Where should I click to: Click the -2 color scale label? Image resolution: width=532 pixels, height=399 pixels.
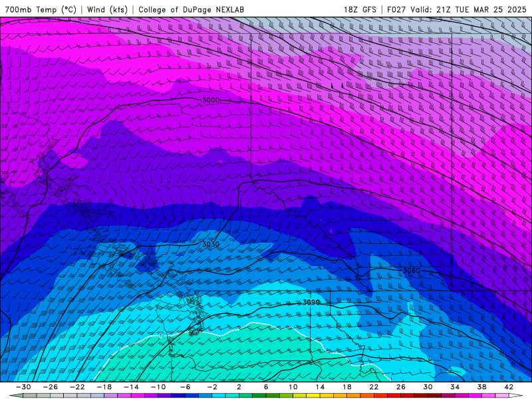212,387
